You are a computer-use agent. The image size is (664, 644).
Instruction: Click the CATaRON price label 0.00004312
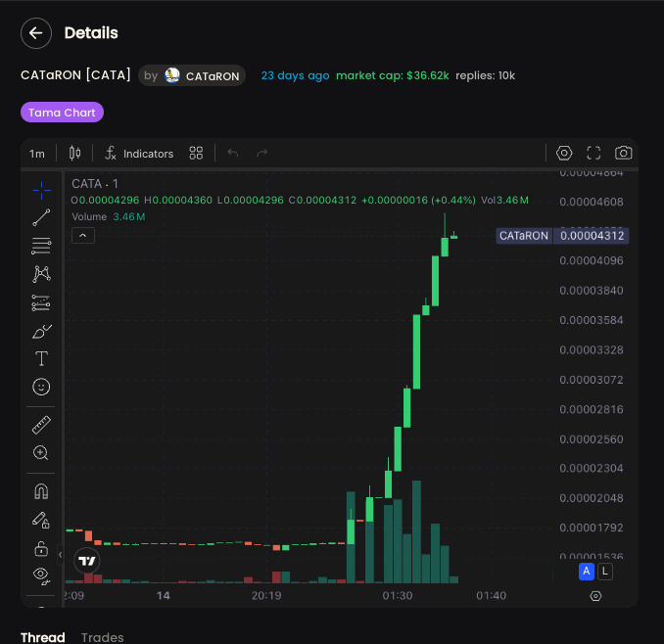562,236
